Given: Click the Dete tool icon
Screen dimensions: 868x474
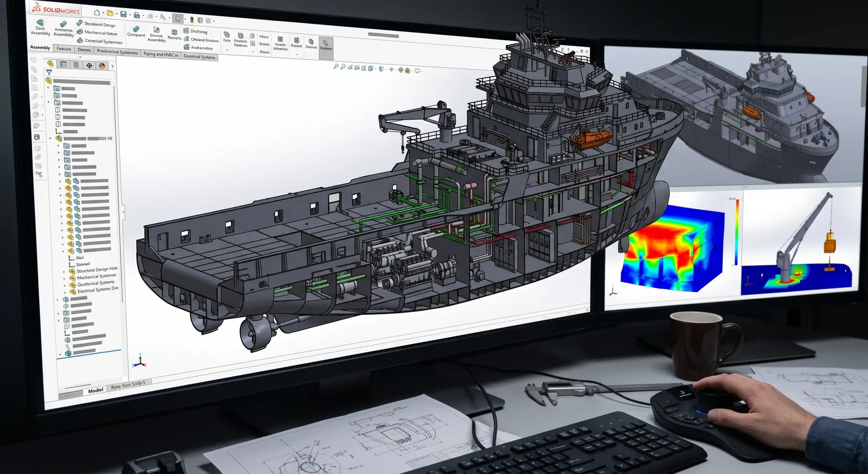Looking at the screenshot, I should tap(227, 37).
